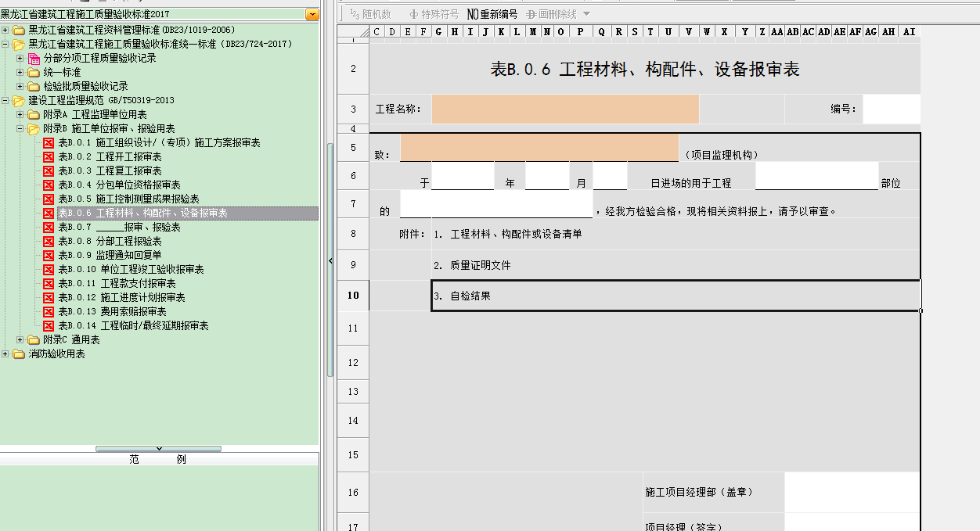Collapse the left panel using the splitter arrow
Screen dimensions: 980x531
click(x=330, y=261)
